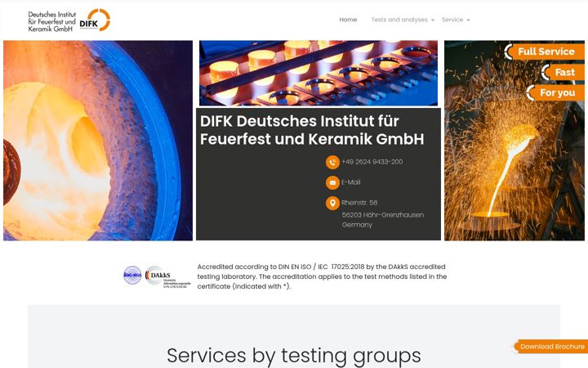Click the ILAC-MRA round blue logo
This screenshot has width=588, height=368.
click(x=132, y=276)
